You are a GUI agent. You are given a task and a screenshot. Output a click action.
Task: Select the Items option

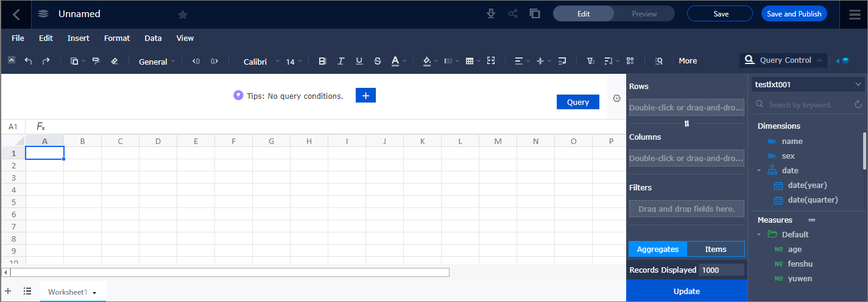pos(716,249)
